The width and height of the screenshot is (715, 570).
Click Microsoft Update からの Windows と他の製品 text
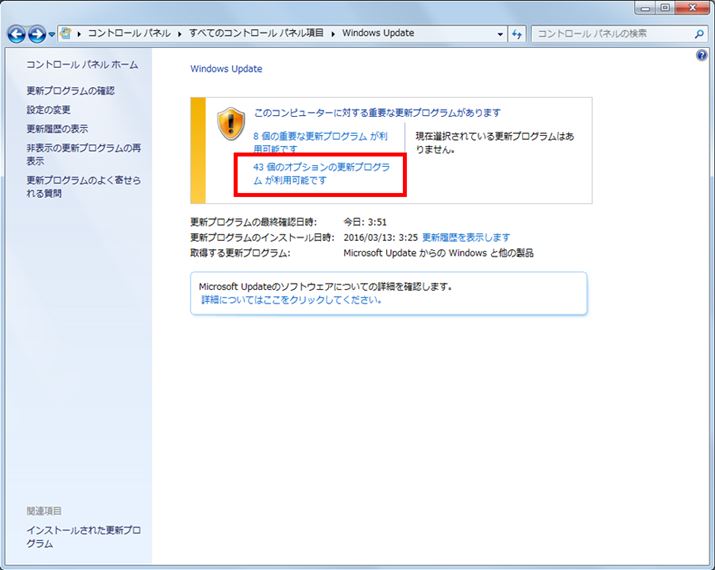438,253
